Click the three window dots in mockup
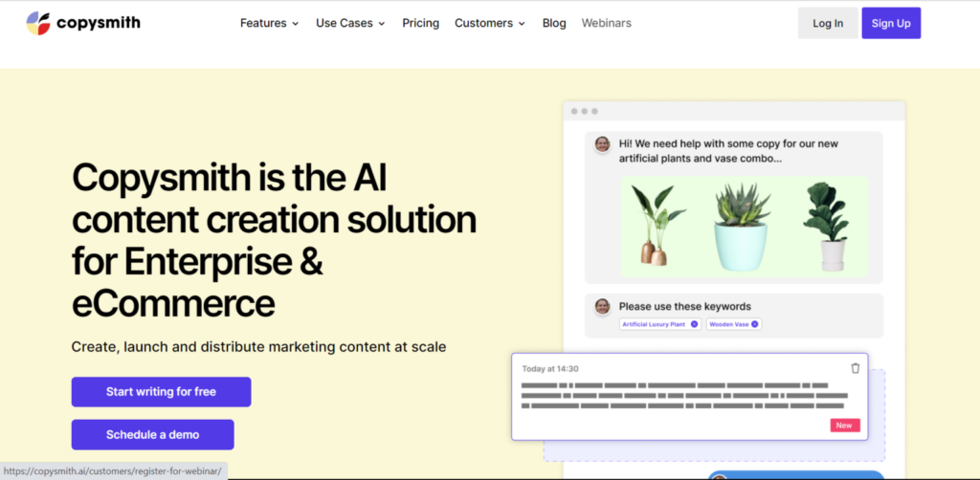This screenshot has height=480, width=980. [x=584, y=112]
